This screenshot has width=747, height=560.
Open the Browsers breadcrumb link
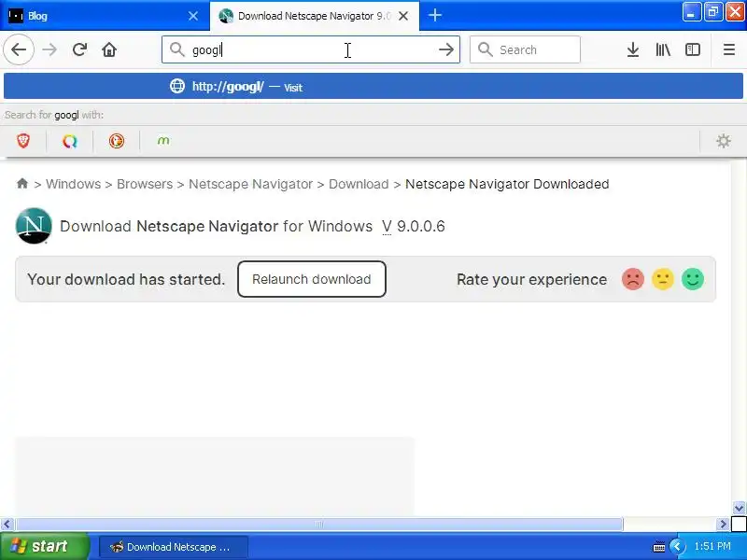[x=145, y=184]
